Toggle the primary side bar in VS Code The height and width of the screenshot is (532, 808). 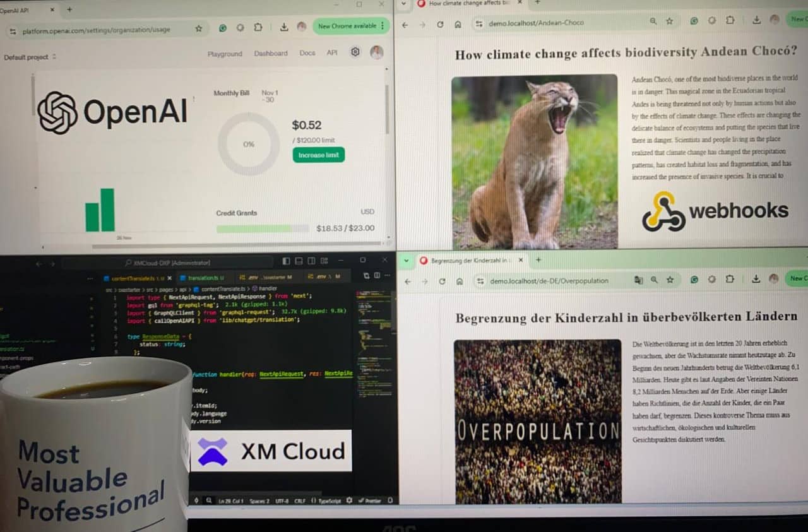coord(287,261)
